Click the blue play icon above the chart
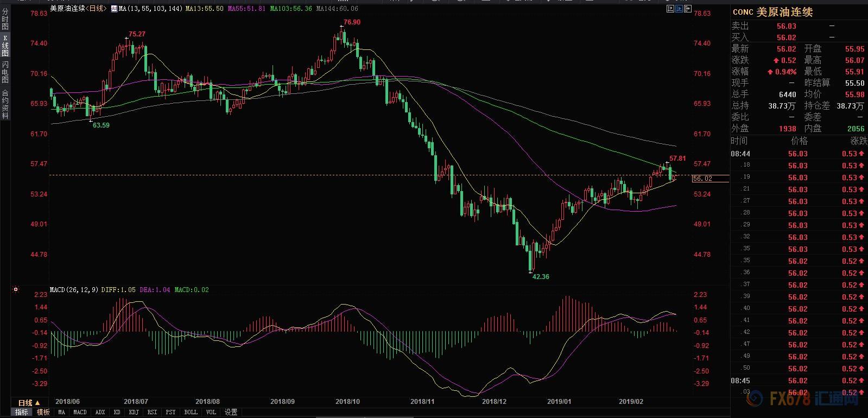Viewport: 868px width, 418px height. pos(678,9)
